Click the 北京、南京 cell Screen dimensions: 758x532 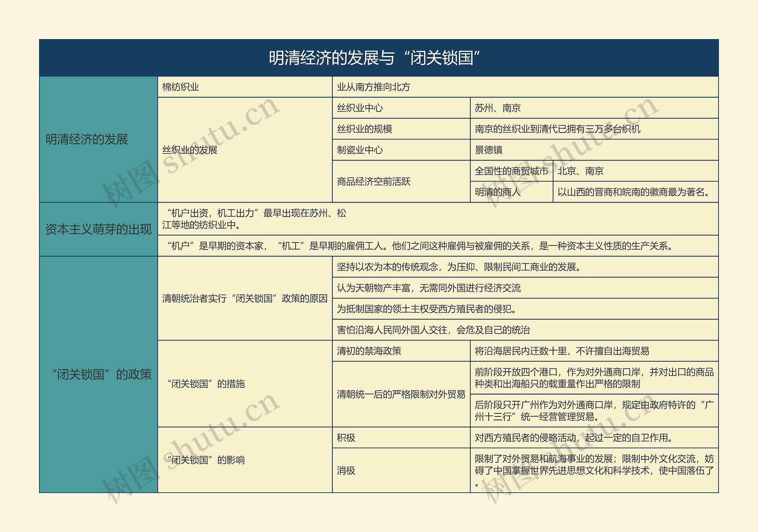[636, 171]
